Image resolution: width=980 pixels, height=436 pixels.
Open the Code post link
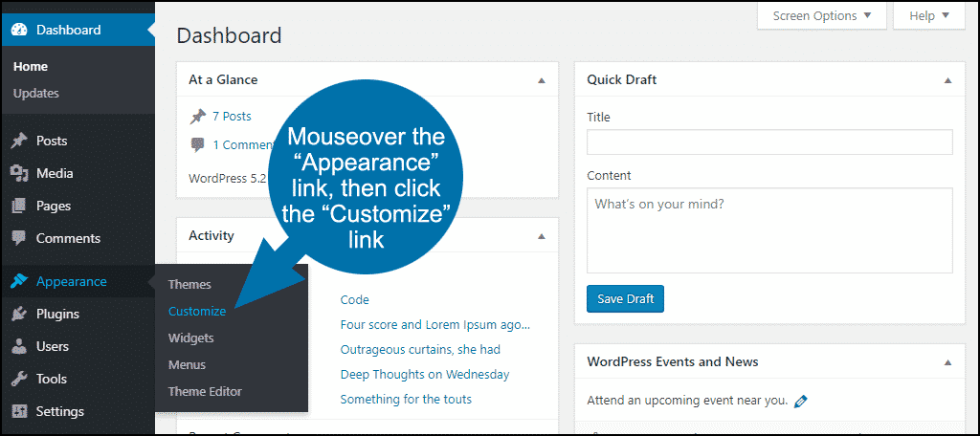pos(354,300)
